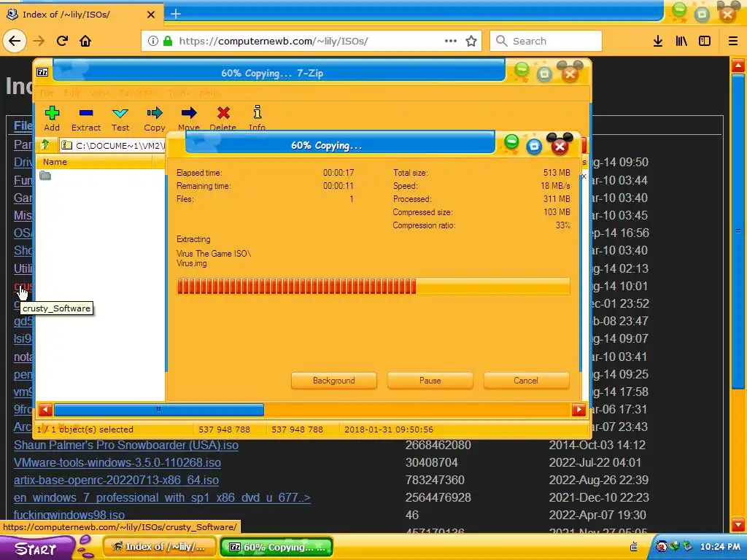Click the page scrollbar down arrow

(x=738, y=525)
